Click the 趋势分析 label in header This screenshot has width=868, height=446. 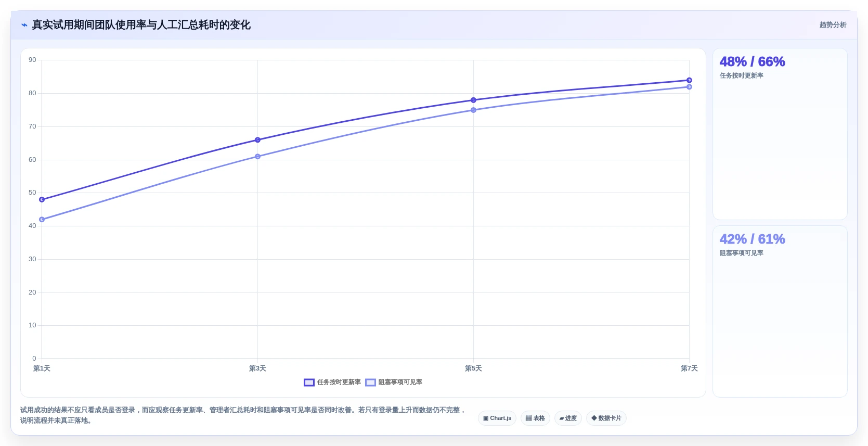(833, 25)
